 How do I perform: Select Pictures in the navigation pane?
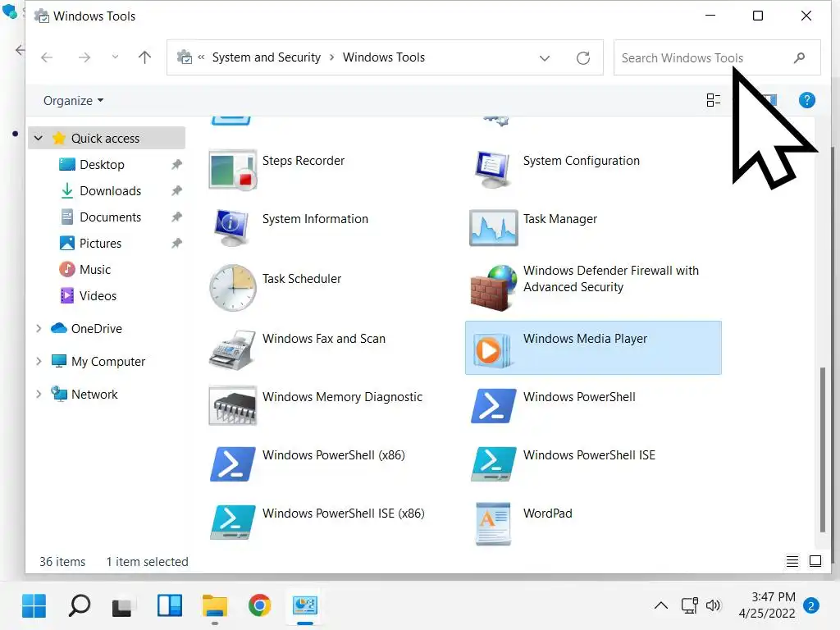[100, 243]
